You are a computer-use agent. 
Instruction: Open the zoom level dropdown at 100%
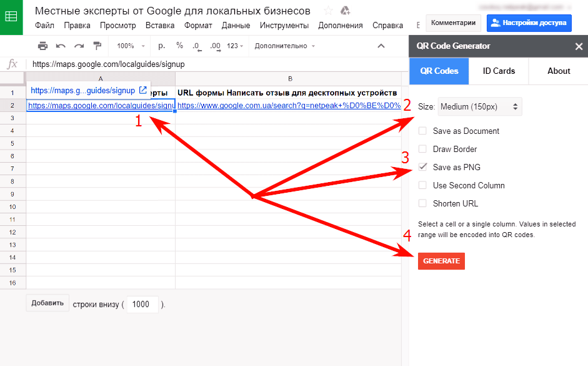[x=129, y=46]
